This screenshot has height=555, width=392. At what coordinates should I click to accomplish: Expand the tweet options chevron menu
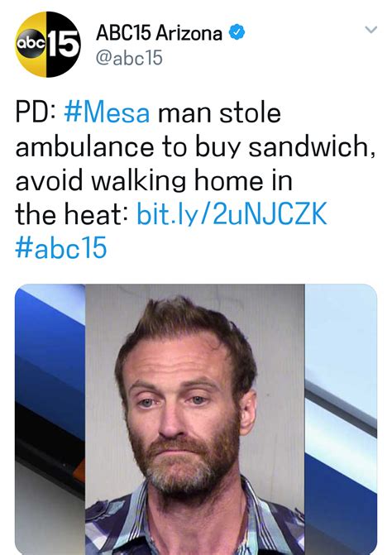[370, 30]
